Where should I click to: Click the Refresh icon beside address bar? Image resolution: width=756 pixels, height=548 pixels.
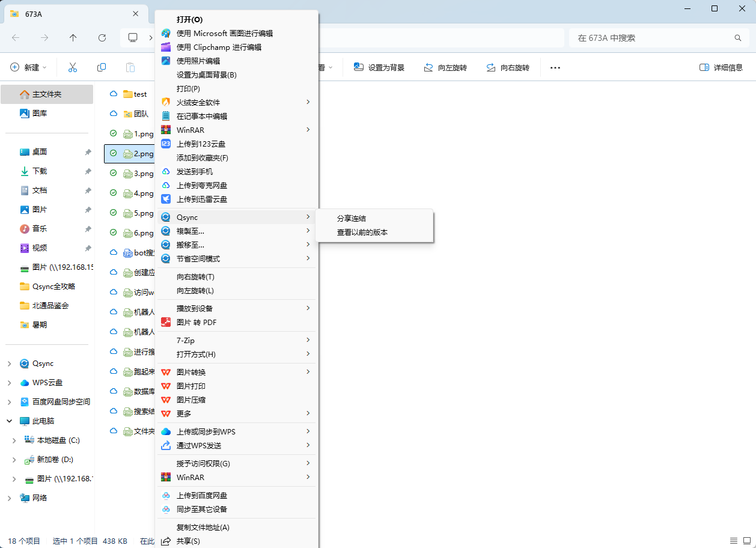[102, 38]
